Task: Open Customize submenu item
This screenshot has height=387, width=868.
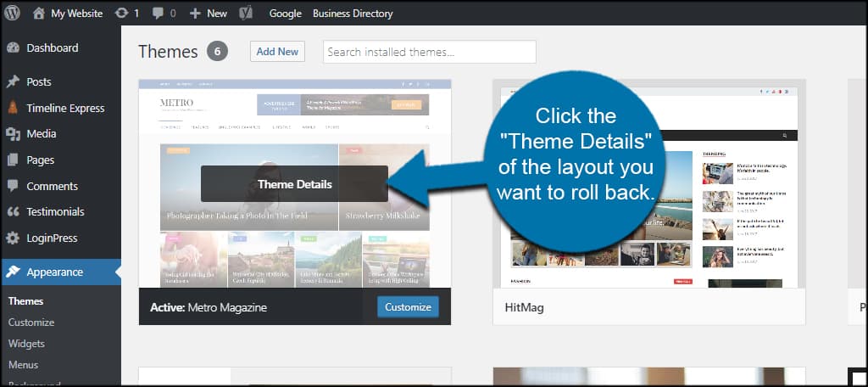Action: [31, 322]
